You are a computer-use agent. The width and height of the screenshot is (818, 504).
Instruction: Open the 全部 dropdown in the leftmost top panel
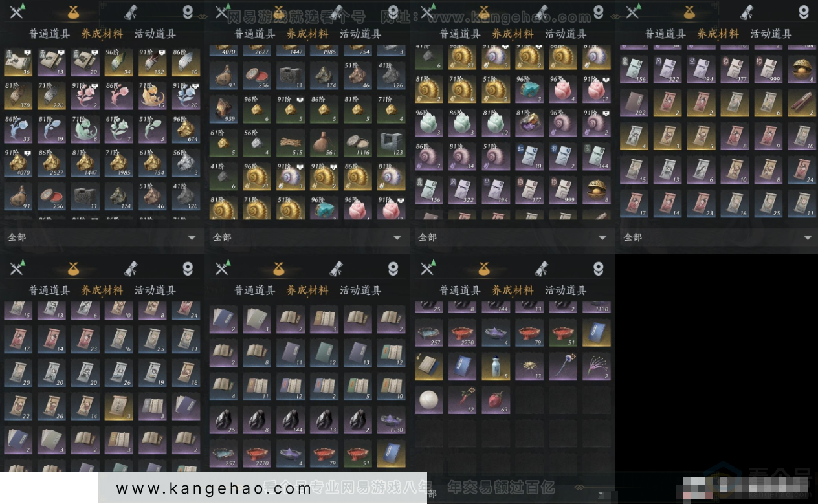(x=102, y=237)
